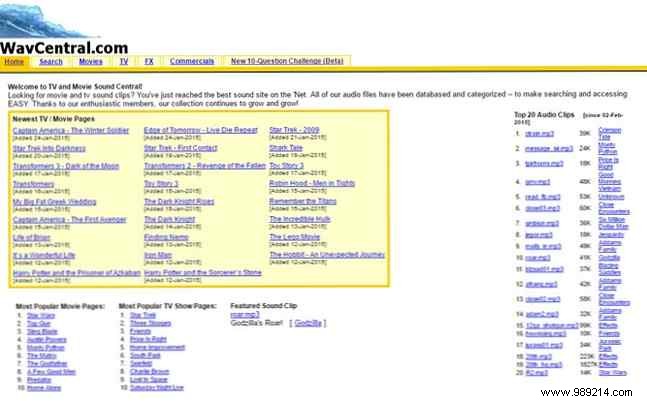
Task: Open Blazing Saddles link in Top 20
Action: (x=609, y=269)
